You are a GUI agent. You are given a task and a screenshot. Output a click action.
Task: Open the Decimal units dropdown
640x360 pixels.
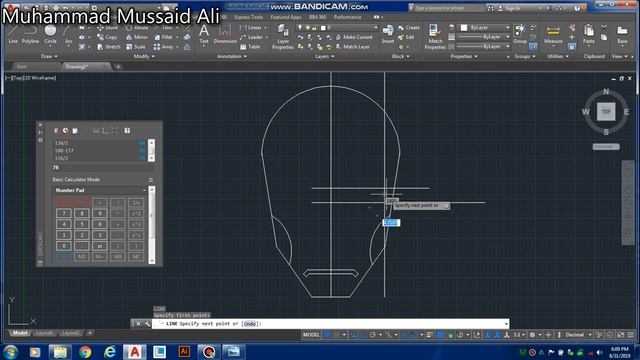pyautogui.click(x=578, y=335)
